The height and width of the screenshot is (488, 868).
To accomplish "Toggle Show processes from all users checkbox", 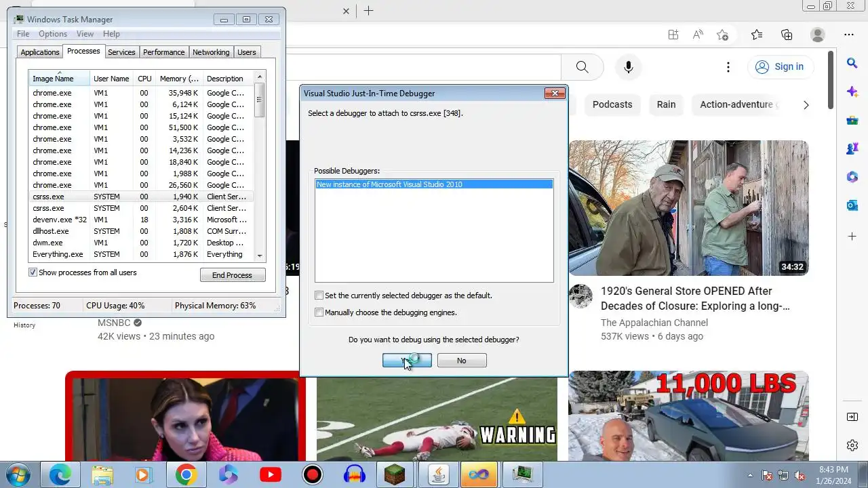I will pos(33,272).
